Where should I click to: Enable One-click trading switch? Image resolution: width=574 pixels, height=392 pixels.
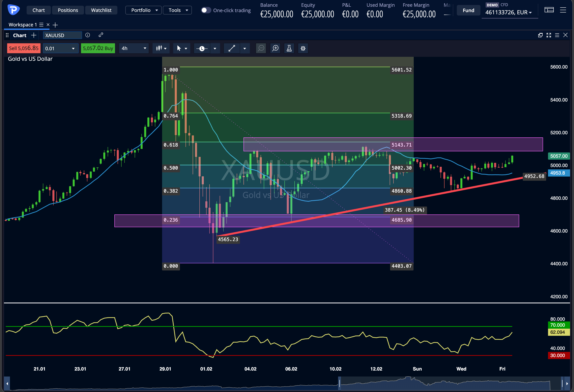(x=206, y=10)
